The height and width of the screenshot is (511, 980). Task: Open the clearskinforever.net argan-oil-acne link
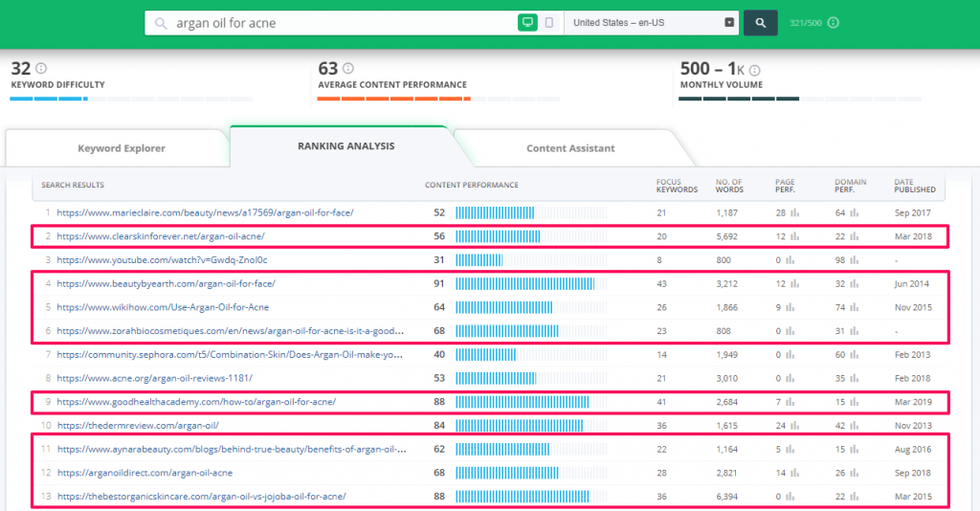click(x=161, y=236)
